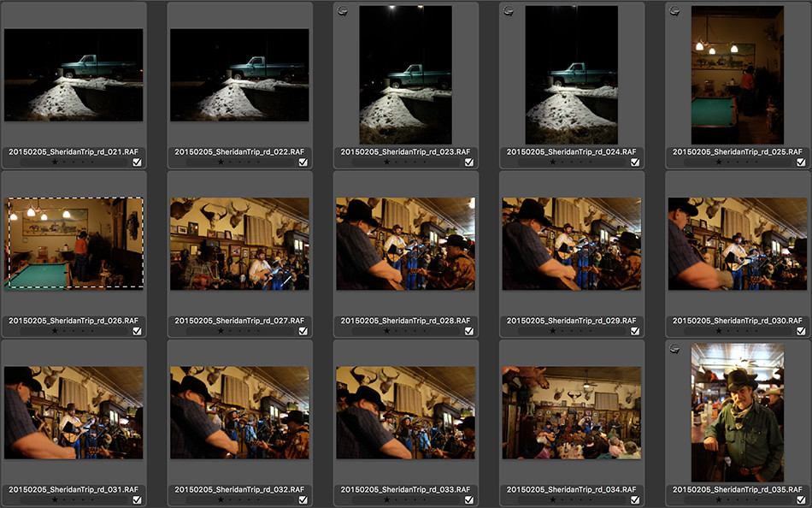812x508 pixels.
Task: Click the rating star under SheridanTrip_rd_030.RAF
Action: 719,331
